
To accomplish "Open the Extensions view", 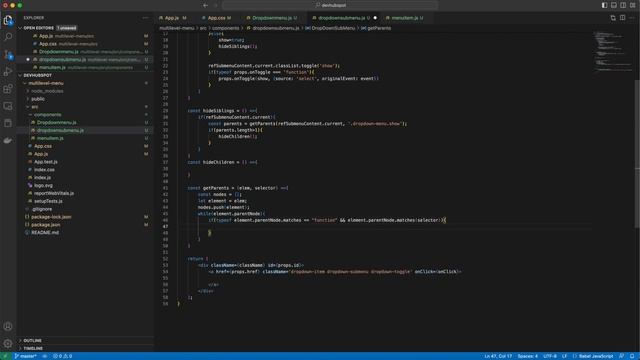I will pyautogui.click(x=8, y=89).
